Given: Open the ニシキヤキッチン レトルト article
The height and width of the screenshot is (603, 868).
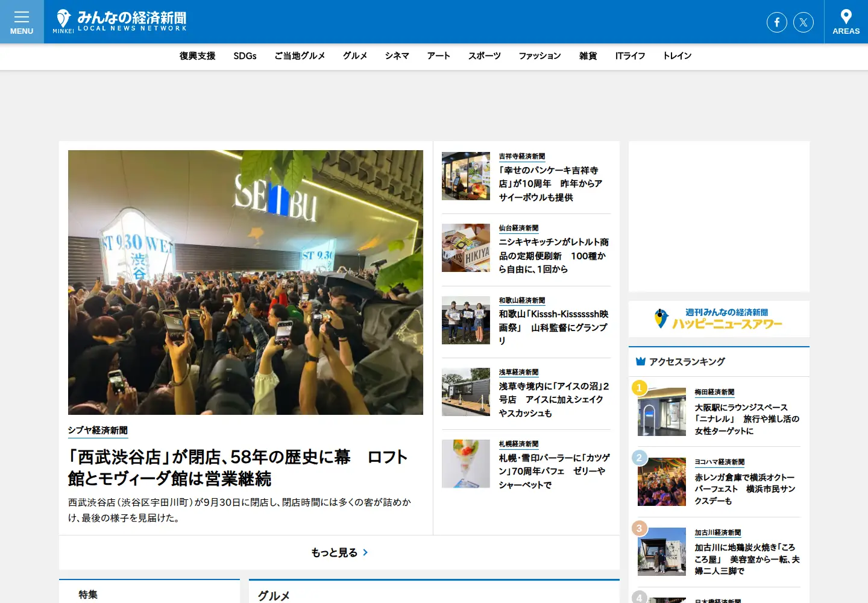Looking at the screenshot, I should click(553, 256).
